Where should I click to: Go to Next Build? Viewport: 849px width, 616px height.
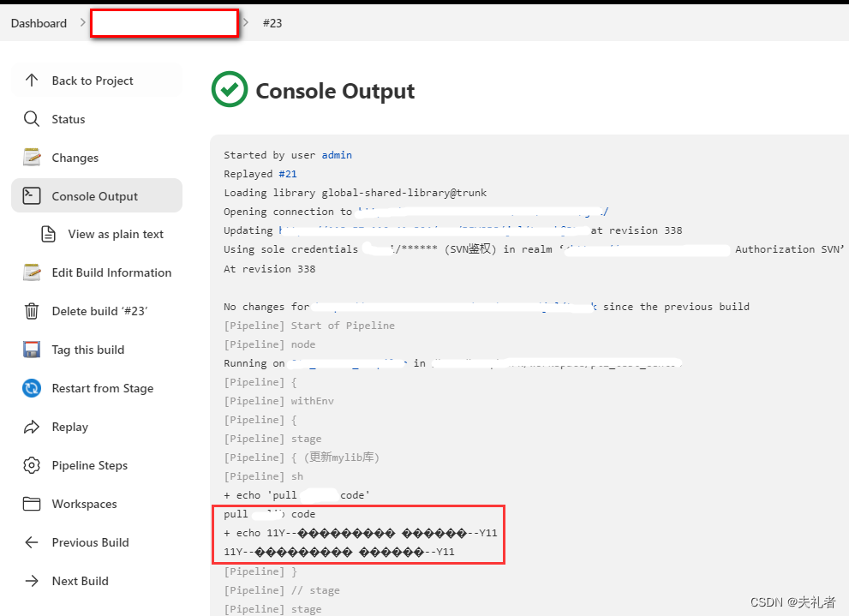(x=96, y=581)
